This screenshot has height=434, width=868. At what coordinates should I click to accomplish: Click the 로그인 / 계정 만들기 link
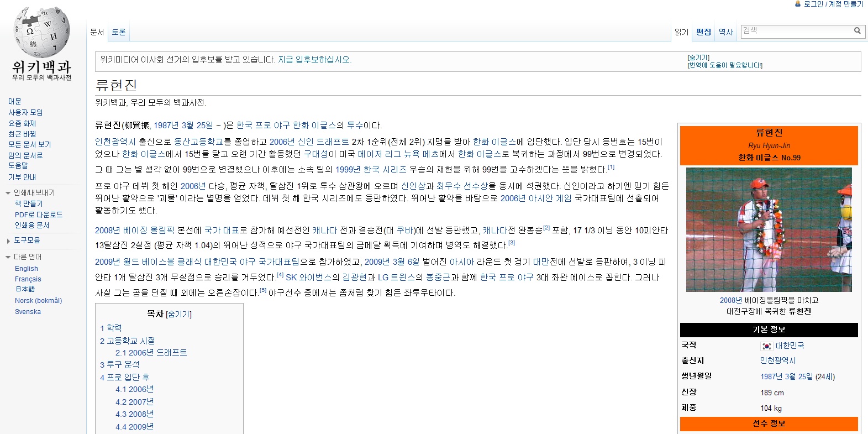click(833, 4)
